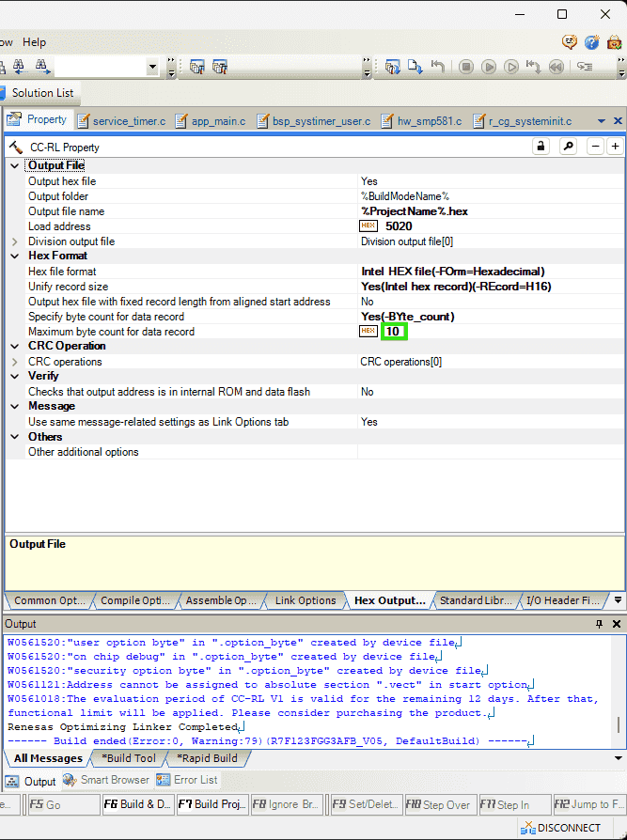The width and height of the screenshot is (627, 840).
Task: Click the download to debug tool icon
Action: [x=392, y=67]
